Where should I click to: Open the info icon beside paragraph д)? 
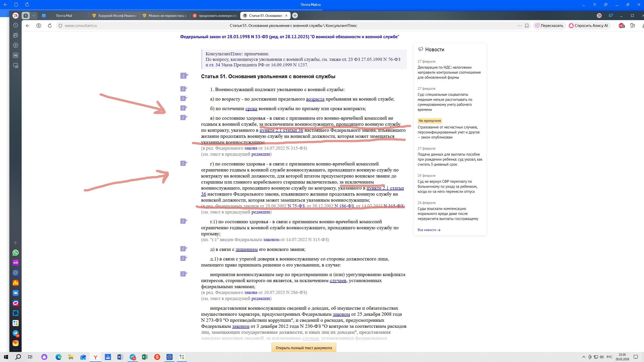[x=184, y=249]
